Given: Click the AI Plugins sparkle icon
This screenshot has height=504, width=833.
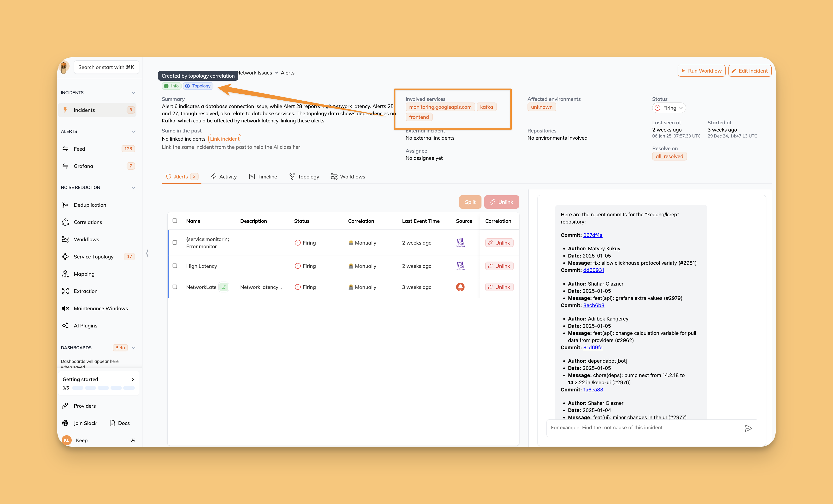Looking at the screenshot, I should [x=65, y=325].
